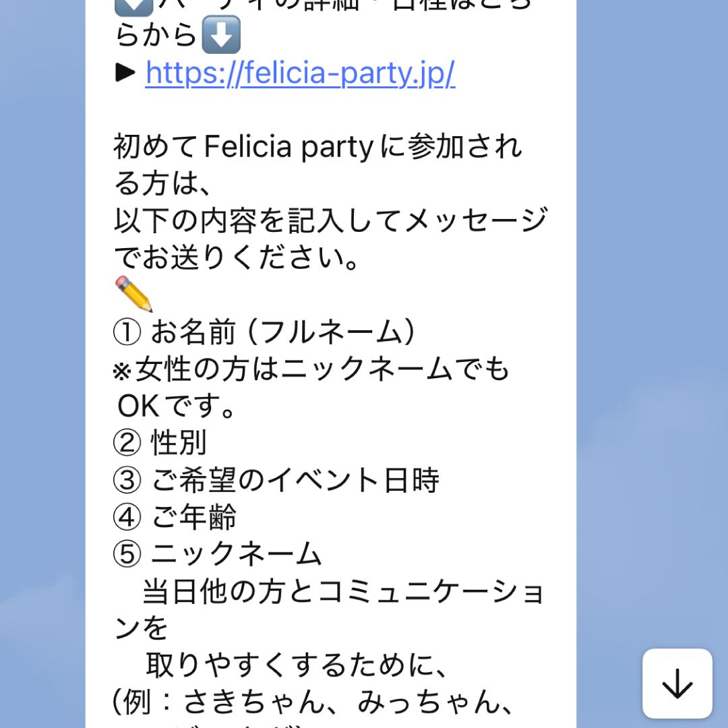728x728 pixels.
Task: Tap the ニックネーム text in item five
Action: (237, 554)
